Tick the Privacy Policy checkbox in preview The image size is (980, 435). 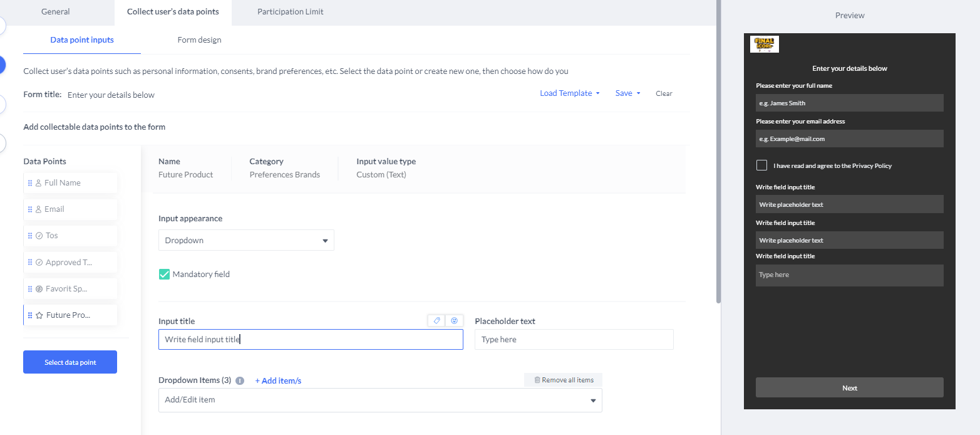tap(761, 165)
